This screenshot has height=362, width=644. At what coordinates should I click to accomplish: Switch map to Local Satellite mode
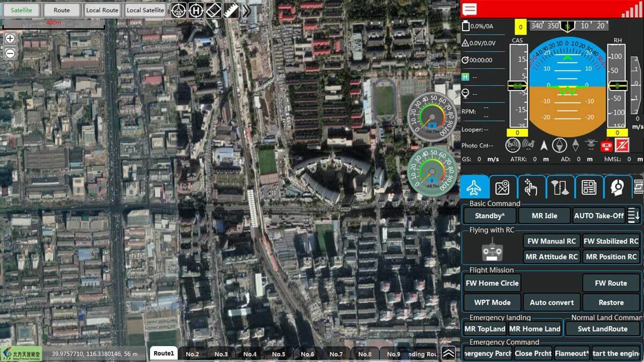145,10
